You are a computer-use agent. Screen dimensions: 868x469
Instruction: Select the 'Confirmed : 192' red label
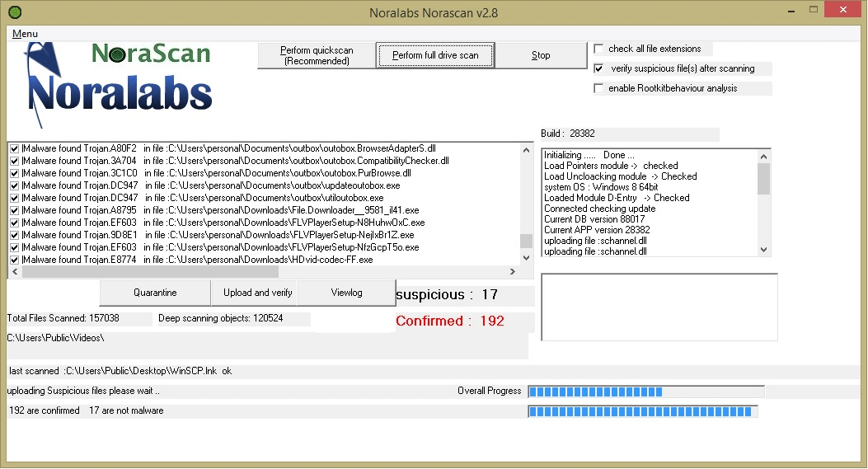(x=449, y=321)
